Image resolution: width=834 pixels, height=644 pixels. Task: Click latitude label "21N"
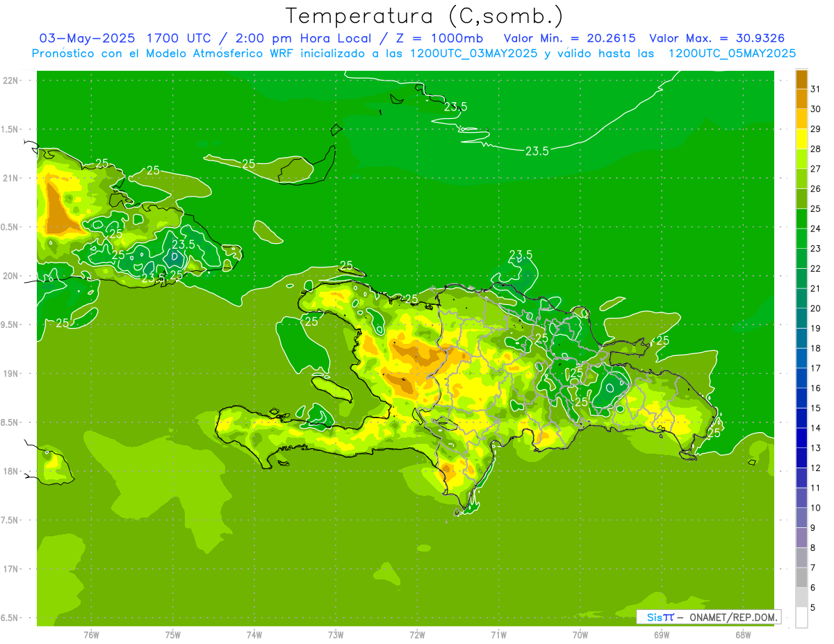point(11,178)
